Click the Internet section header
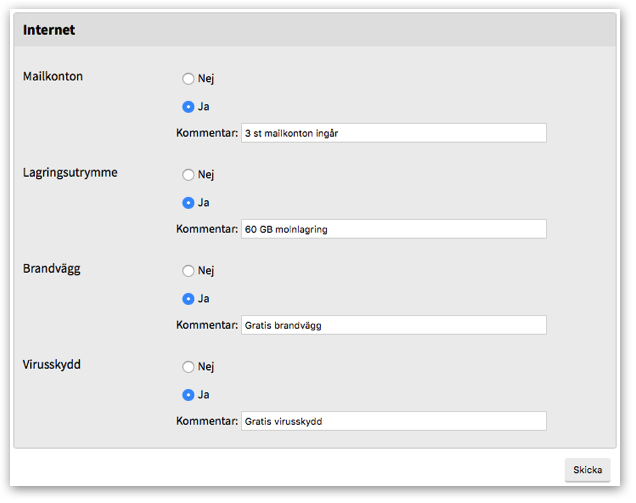Screen dimensions: 636x503 [49, 30]
